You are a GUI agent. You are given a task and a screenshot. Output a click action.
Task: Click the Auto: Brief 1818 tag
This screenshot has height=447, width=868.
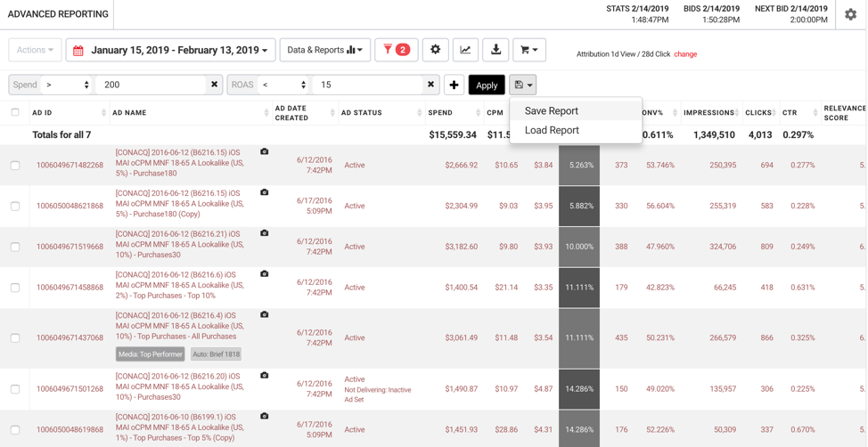click(x=216, y=354)
